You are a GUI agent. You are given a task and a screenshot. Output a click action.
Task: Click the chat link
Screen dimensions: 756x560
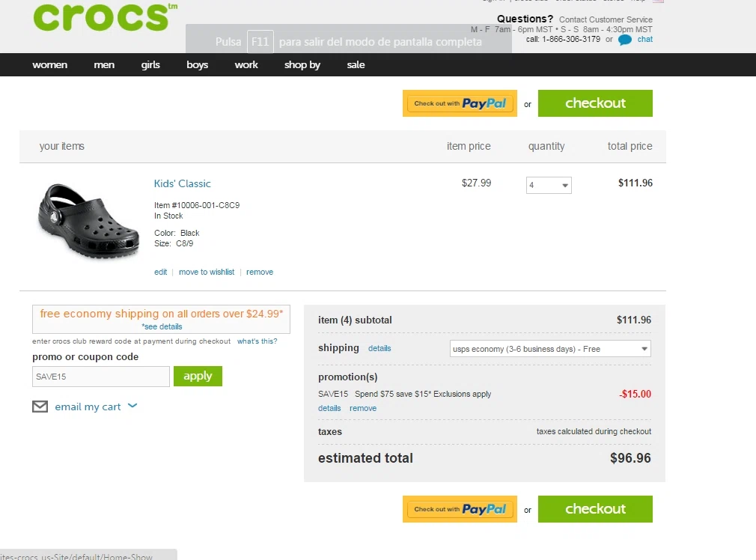(645, 40)
